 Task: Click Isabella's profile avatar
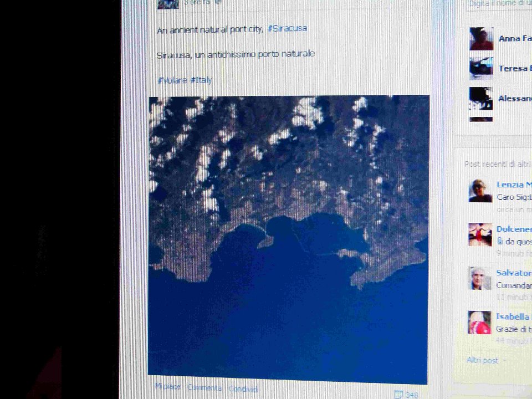479,323
